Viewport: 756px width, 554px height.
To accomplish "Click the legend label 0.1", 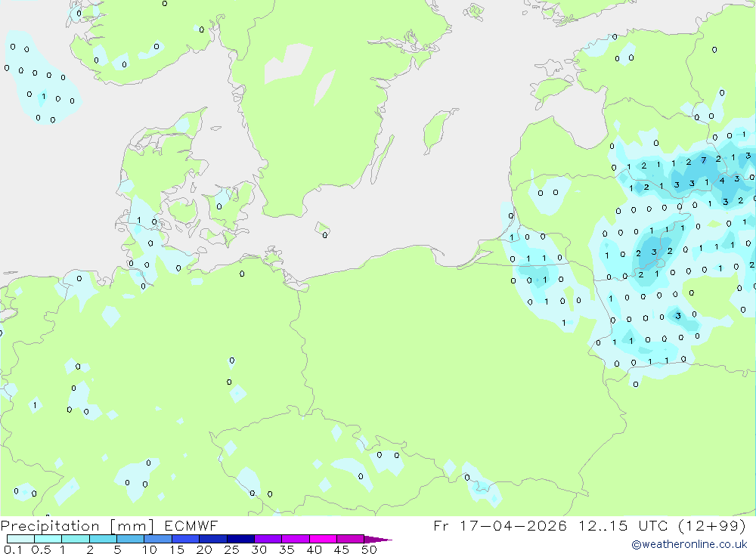I will tap(13, 549).
